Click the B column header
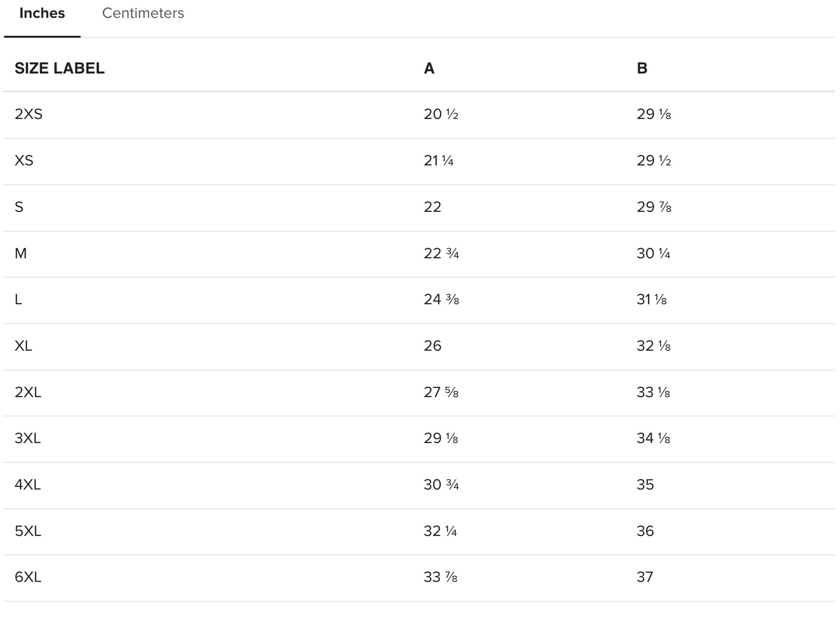The height and width of the screenshot is (624, 840). [642, 68]
